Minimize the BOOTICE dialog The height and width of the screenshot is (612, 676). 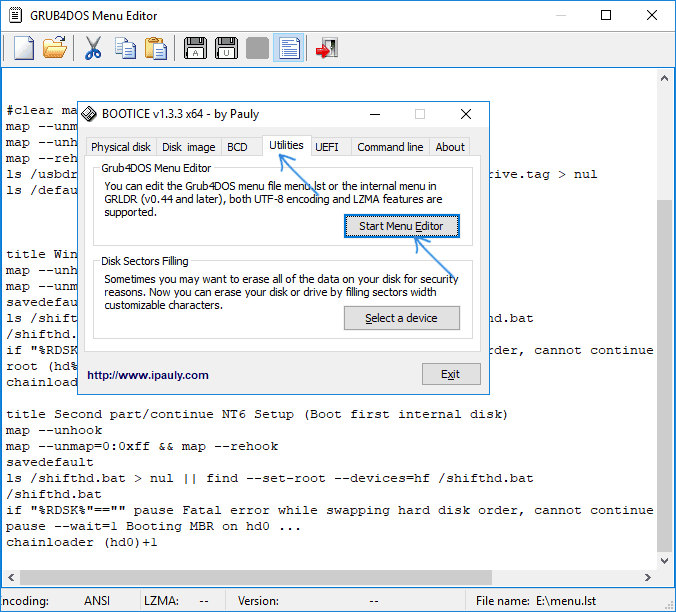pos(375,114)
